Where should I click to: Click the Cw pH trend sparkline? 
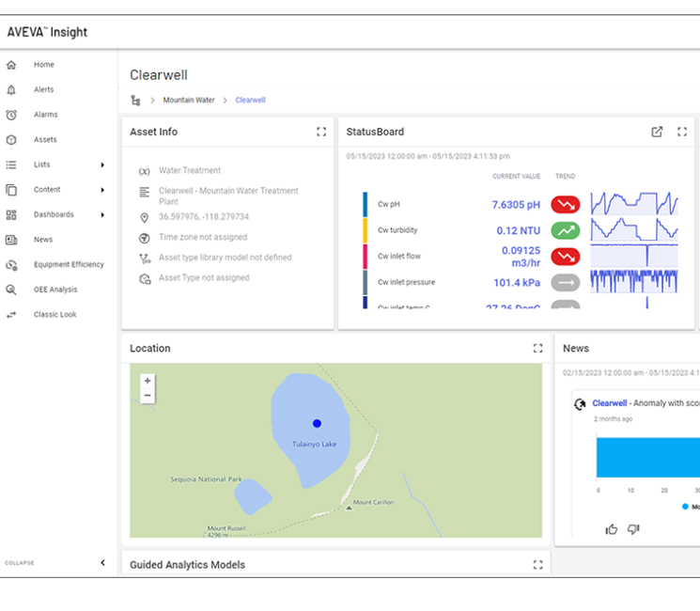click(633, 204)
